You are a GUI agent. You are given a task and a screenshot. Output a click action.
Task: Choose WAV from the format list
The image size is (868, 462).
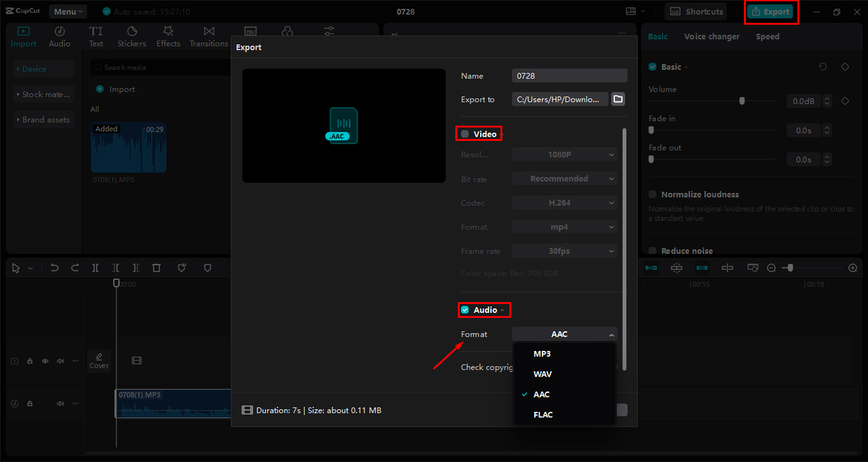tap(565, 374)
